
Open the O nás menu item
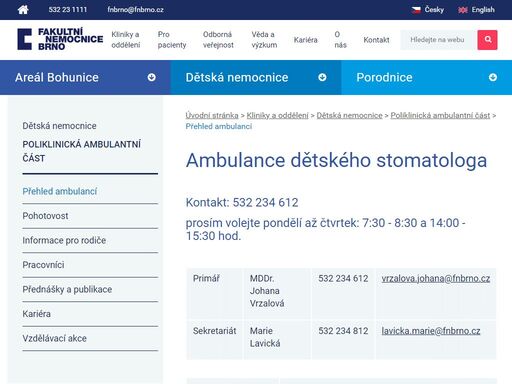click(x=340, y=40)
